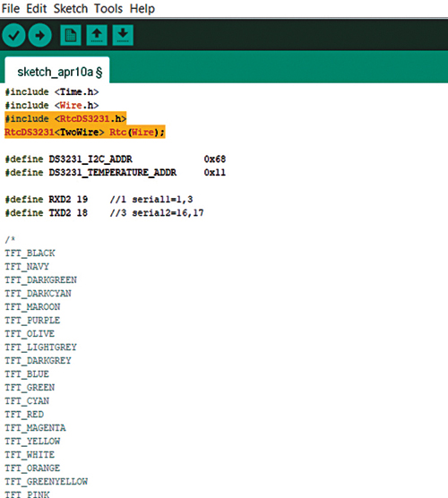Place cursor on #include <Time.h> line
448x498 pixels.
pos(52,92)
